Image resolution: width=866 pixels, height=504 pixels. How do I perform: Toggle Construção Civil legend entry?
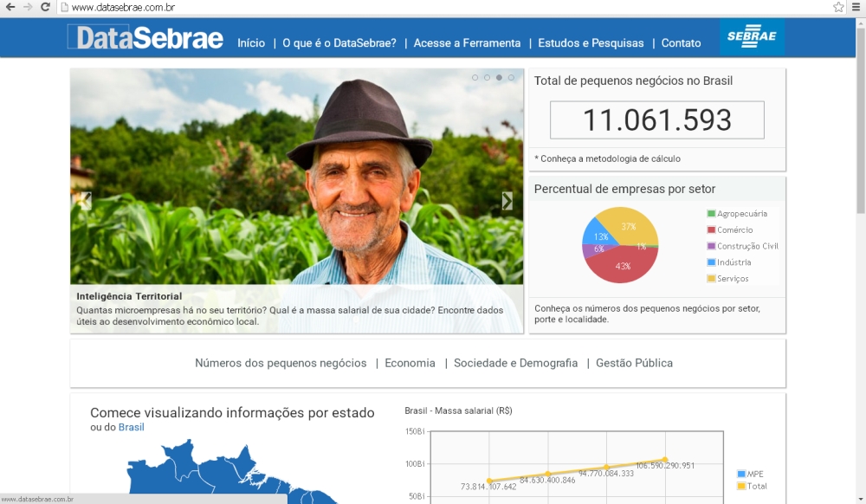coord(743,246)
